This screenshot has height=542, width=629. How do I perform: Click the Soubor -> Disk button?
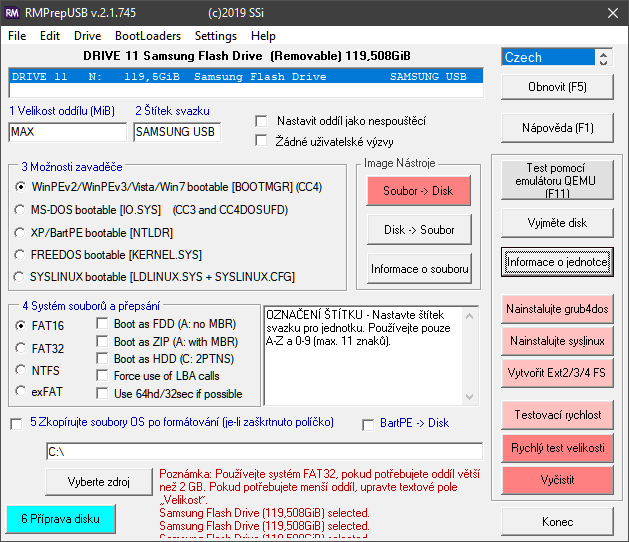point(418,191)
